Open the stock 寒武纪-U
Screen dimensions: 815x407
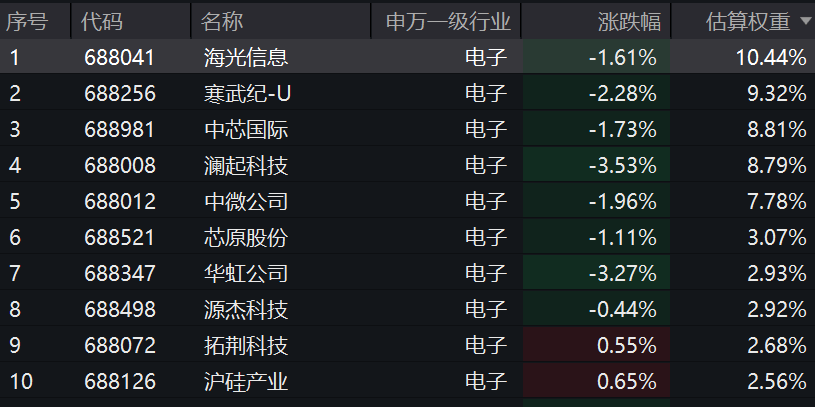[x=247, y=93]
